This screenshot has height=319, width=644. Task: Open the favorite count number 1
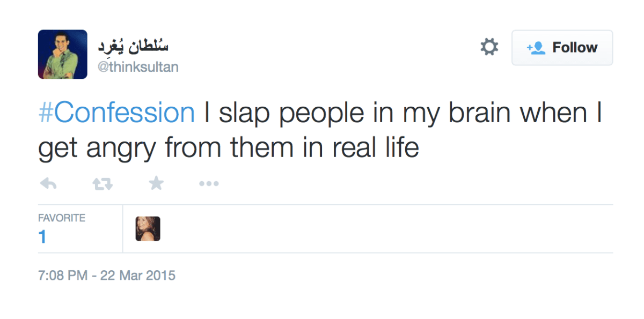42,237
